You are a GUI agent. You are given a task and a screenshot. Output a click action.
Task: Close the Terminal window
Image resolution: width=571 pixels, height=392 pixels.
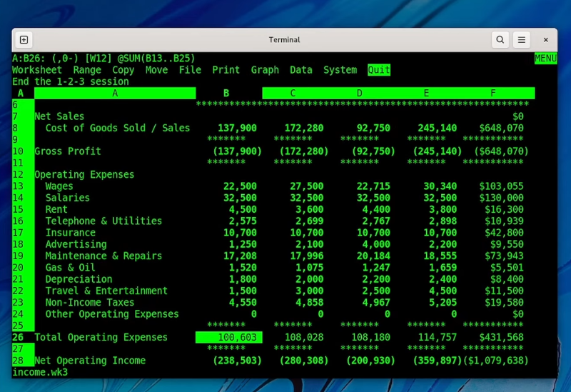pyautogui.click(x=546, y=40)
